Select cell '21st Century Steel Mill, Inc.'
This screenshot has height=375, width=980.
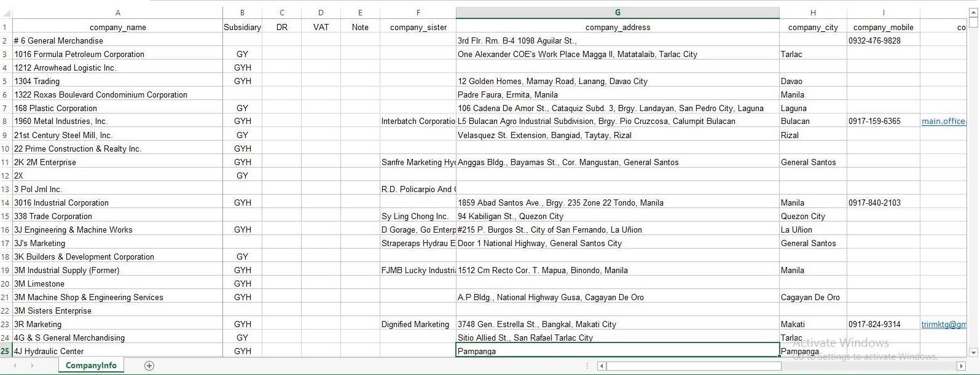coord(117,135)
